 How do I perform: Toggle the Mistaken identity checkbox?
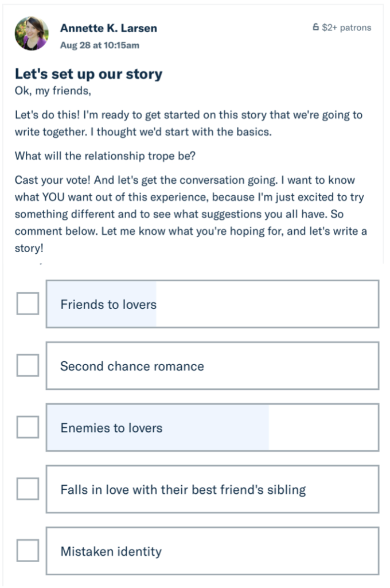point(28,551)
